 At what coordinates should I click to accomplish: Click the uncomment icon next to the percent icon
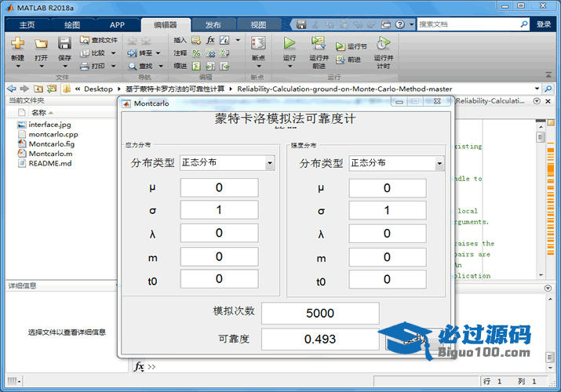210,53
